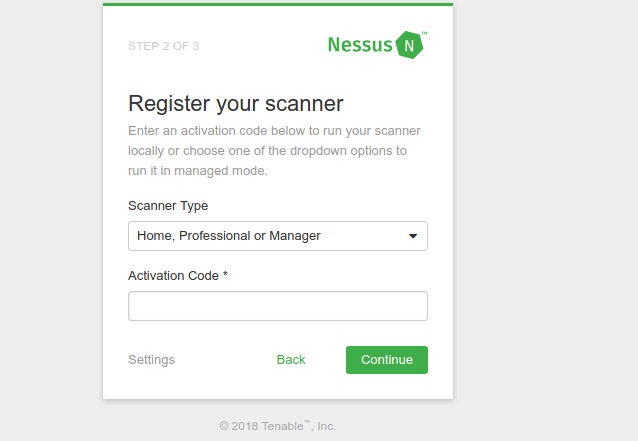Image resolution: width=638 pixels, height=441 pixels.
Task: Click the STEP 2 OF 3 indicator
Action: 164,46
